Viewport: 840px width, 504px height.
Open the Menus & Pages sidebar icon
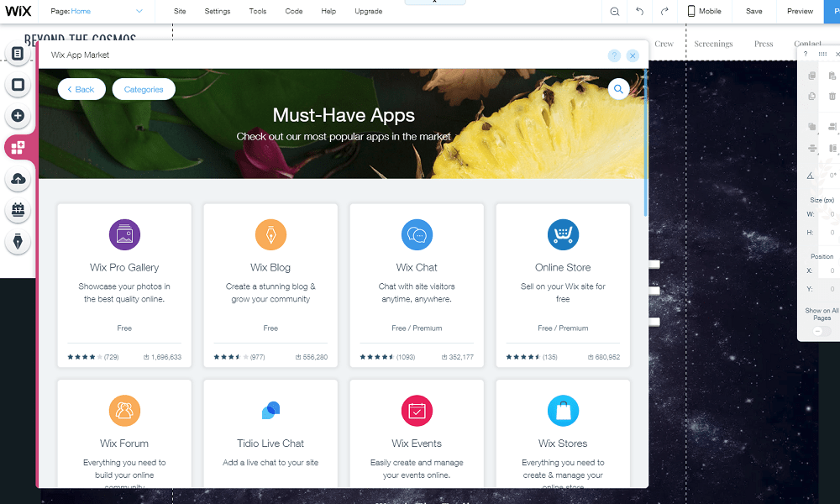18,54
